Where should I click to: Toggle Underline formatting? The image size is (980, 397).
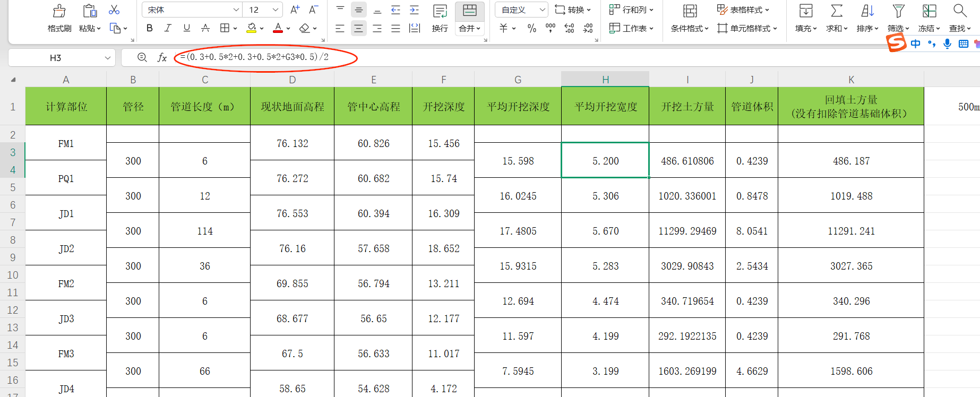point(186,28)
